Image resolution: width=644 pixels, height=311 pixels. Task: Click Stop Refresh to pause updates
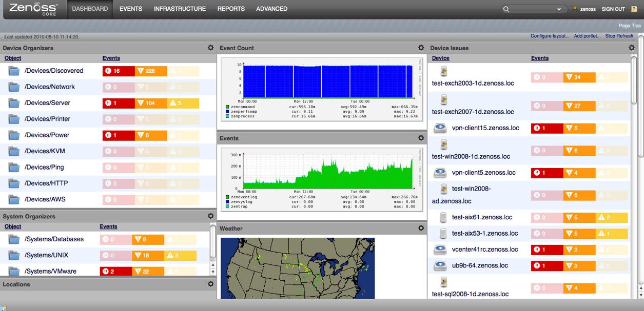[x=619, y=36]
